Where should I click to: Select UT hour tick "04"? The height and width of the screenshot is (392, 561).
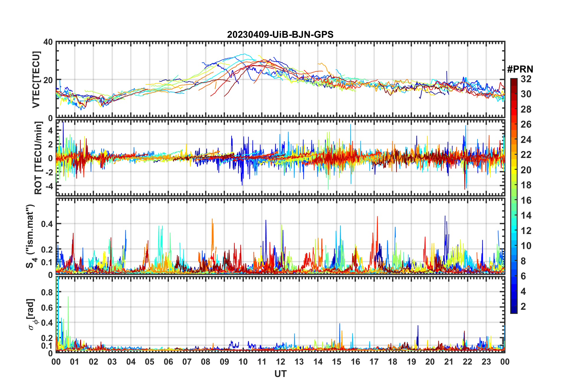131,362
